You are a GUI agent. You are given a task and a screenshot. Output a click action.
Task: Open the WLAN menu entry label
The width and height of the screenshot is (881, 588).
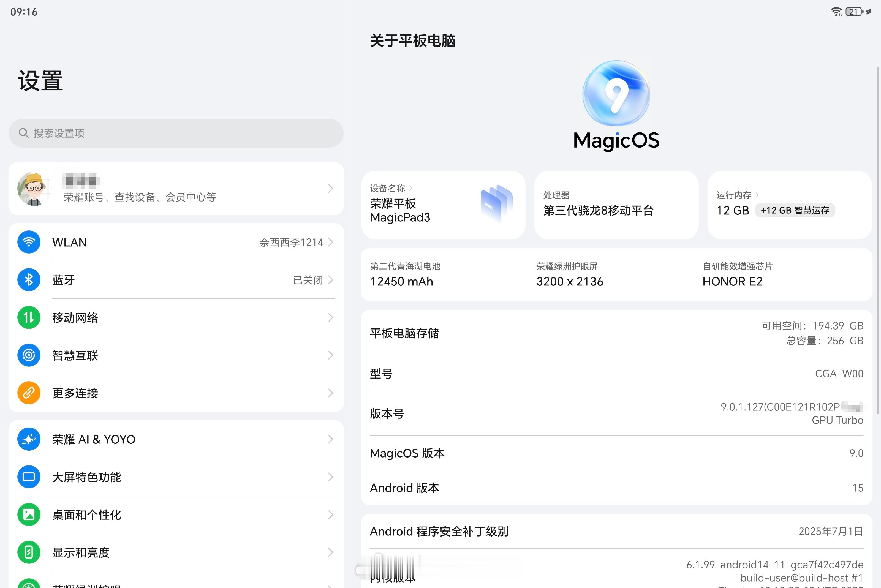(69, 242)
